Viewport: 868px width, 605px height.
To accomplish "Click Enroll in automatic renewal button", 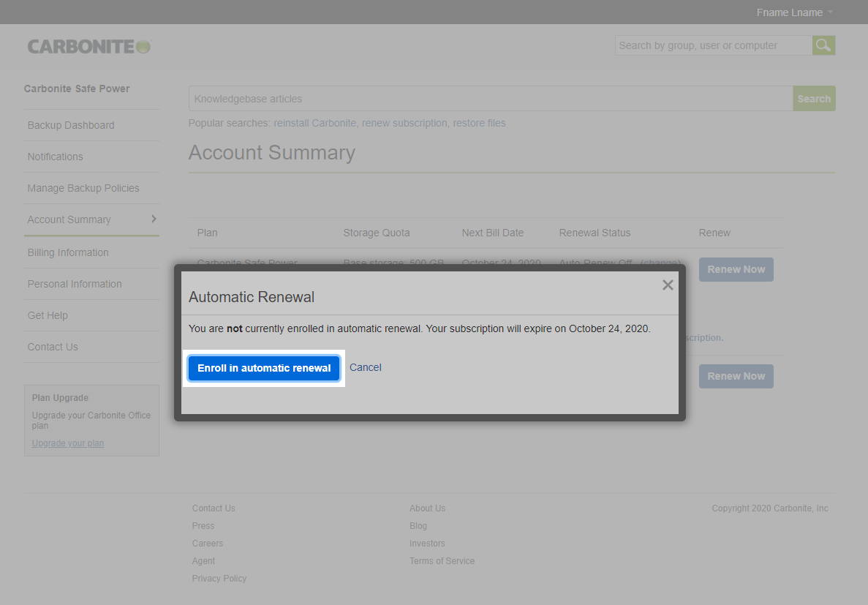I will point(264,368).
